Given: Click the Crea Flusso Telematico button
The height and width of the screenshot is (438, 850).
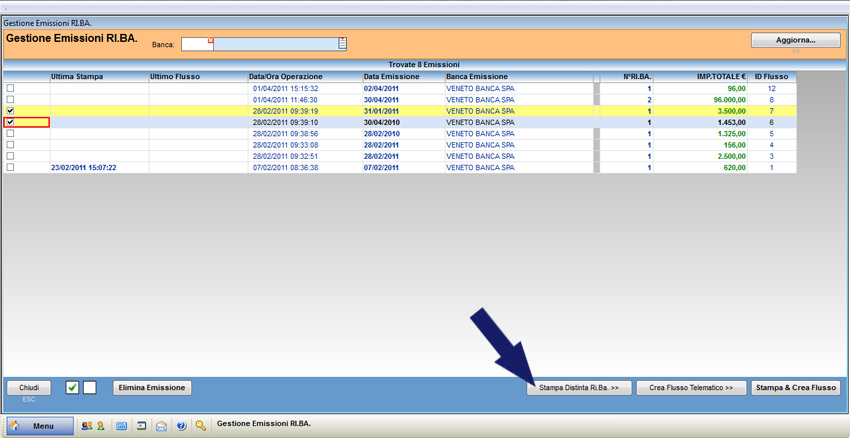Looking at the screenshot, I should pos(691,387).
